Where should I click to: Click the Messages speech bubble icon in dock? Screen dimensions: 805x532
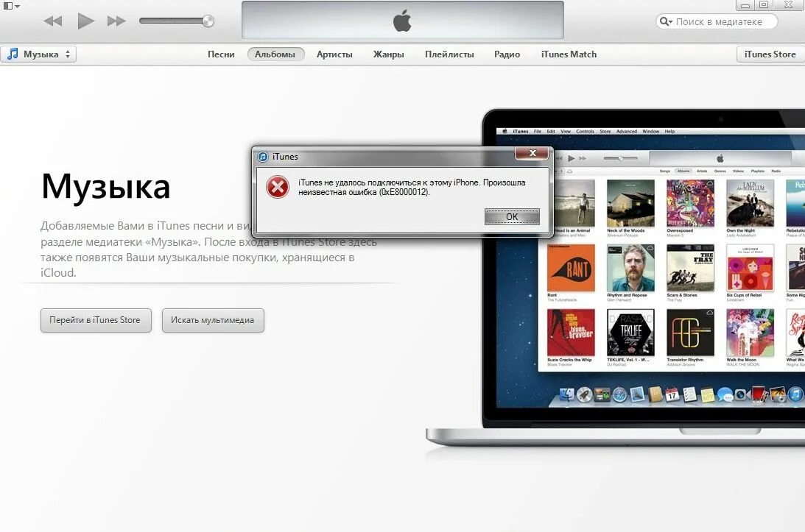coord(725,394)
